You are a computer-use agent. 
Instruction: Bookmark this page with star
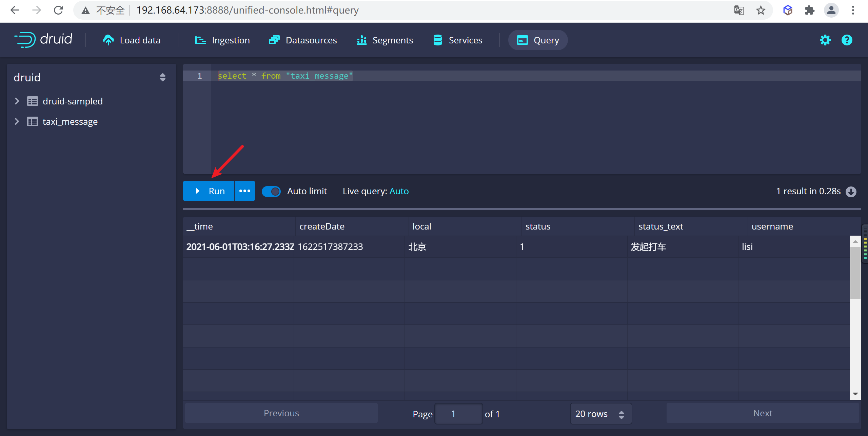pos(761,11)
